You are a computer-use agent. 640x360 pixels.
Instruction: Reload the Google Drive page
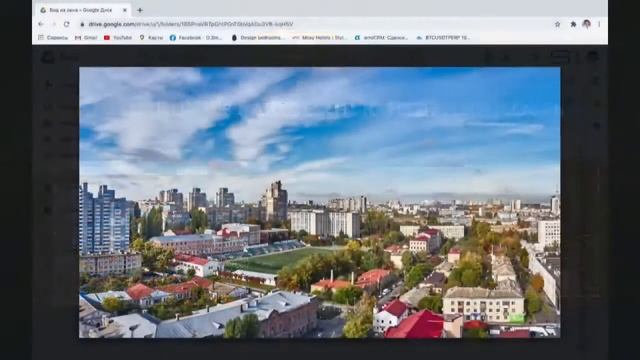click(x=67, y=24)
